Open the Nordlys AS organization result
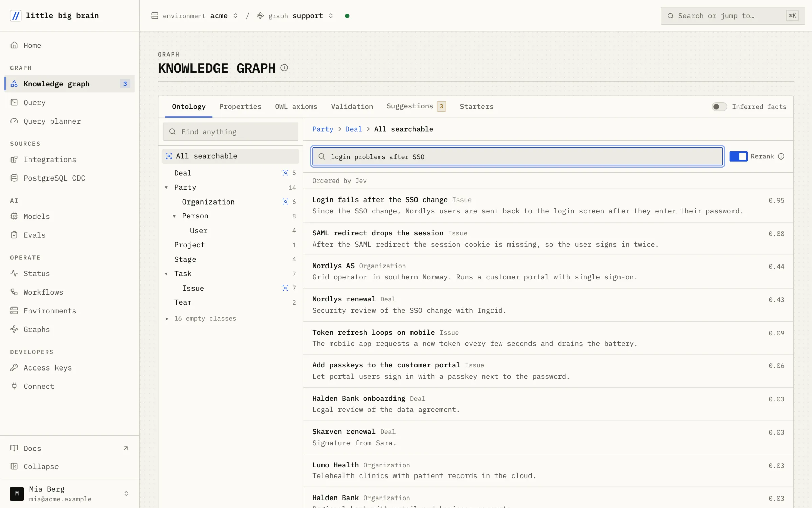This screenshot has width=812, height=508. (548, 272)
